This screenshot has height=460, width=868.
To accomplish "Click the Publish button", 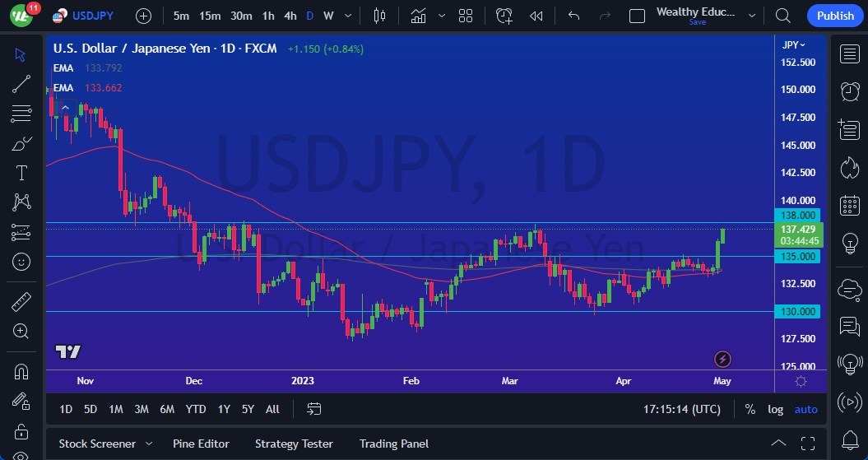I will click(x=835, y=16).
